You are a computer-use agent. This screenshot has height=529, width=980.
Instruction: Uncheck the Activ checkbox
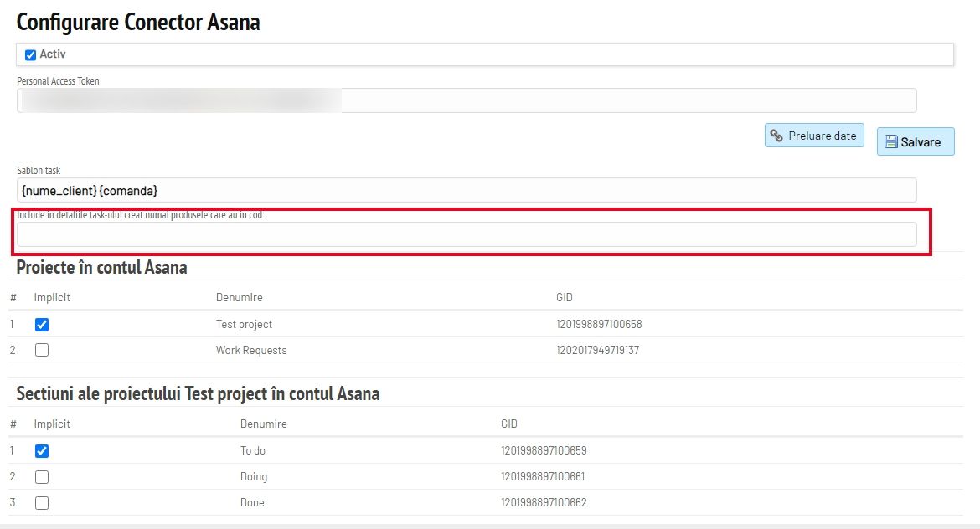click(x=30, y=55)
